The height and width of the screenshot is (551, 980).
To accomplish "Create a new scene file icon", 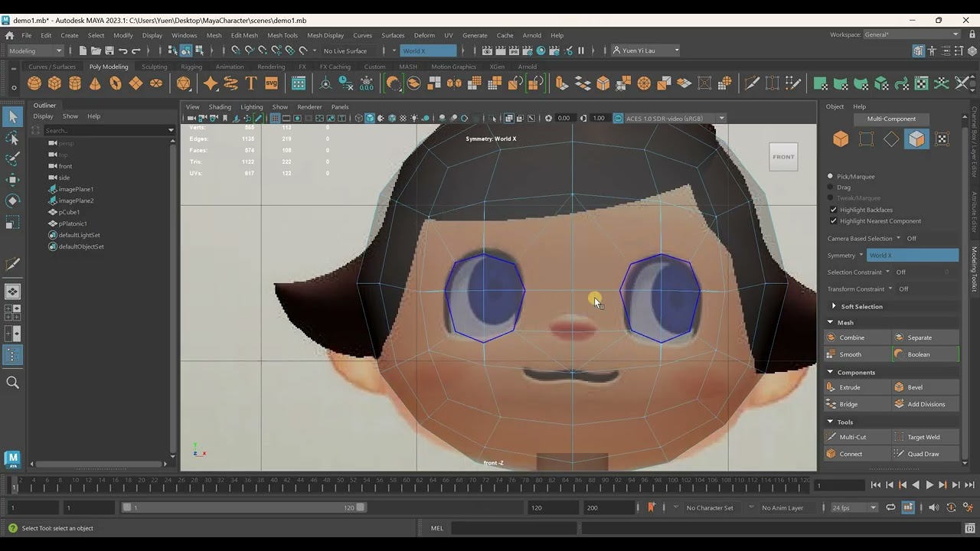I will tap(83, 51).
